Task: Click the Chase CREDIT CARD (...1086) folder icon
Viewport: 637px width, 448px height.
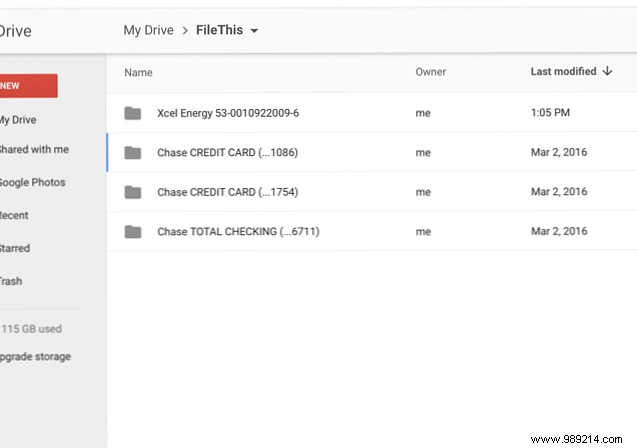Action: [x=132, y=153]
